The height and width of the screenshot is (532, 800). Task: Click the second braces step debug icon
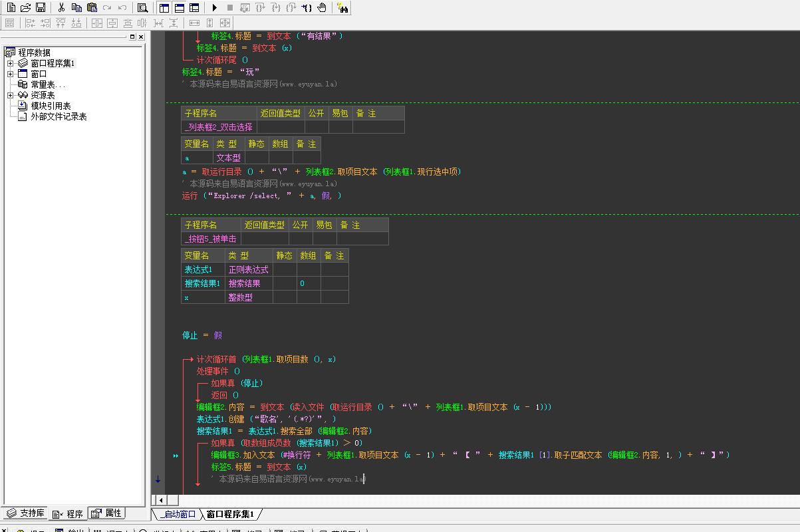click(x=275, y=8)
